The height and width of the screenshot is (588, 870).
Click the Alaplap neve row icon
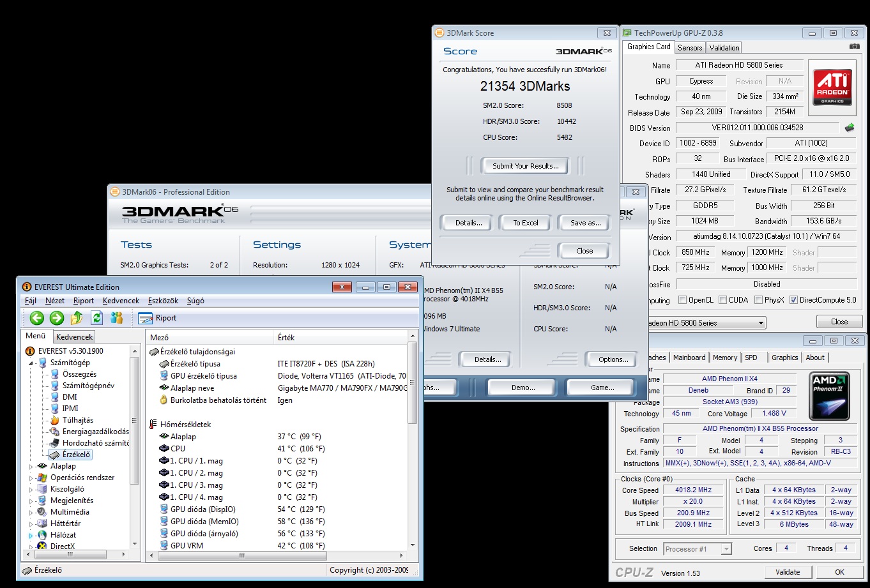(164, 388)
